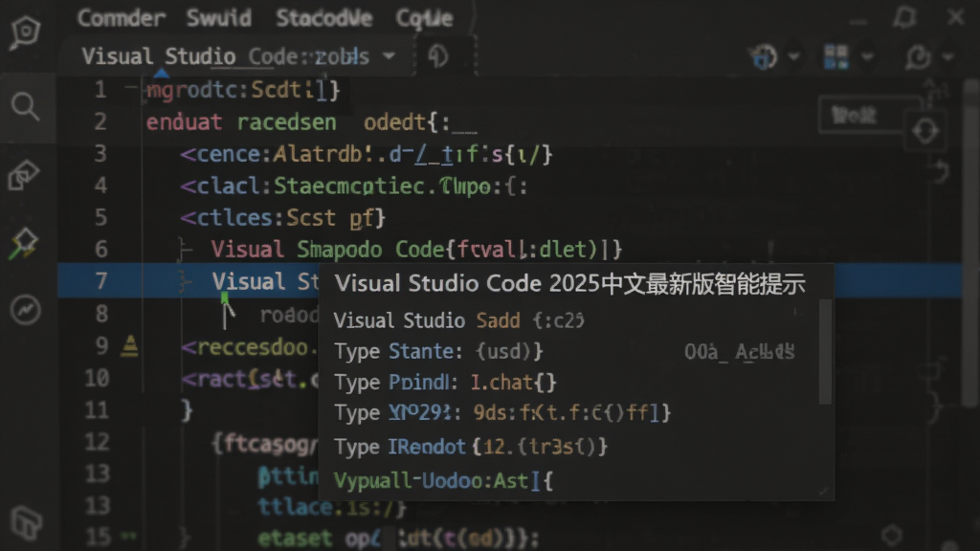Collapse the fold marker on line 1
This screenshot has width=980, height=551.
click(x=130, y=88)
